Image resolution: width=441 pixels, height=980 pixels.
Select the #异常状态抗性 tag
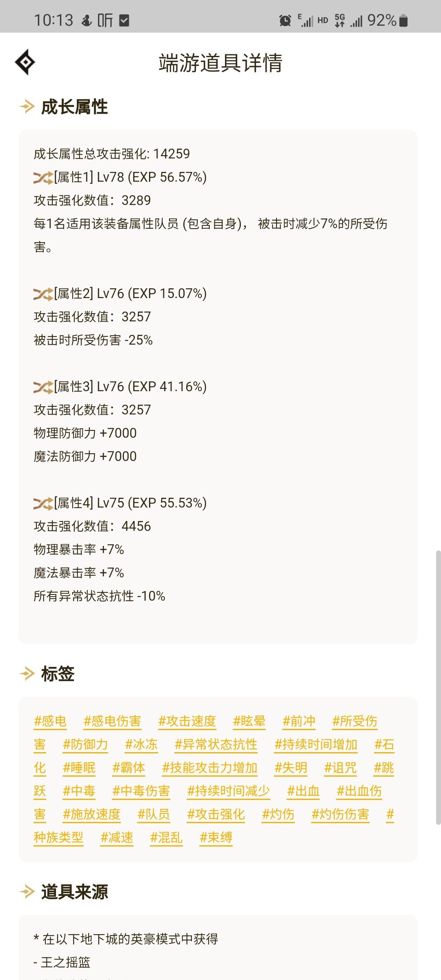[216, 745]
